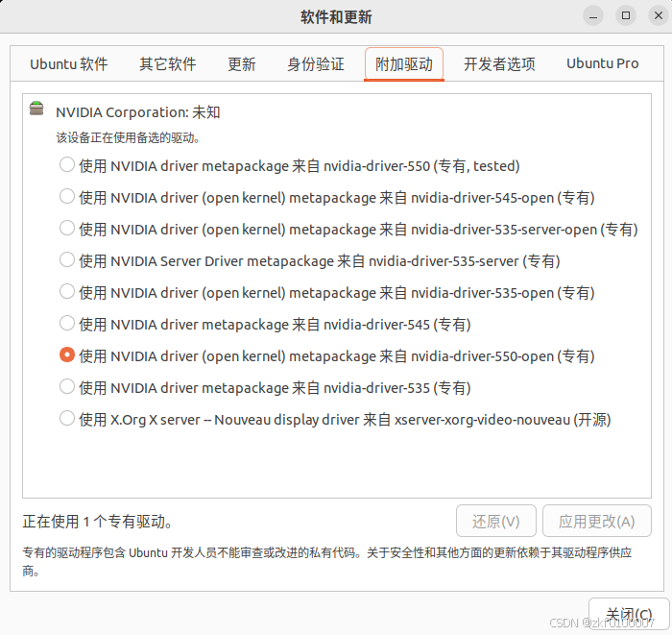The image size is (672, 635).
Task: Open the 开发者选项 tab
Action: pos(499,64)
